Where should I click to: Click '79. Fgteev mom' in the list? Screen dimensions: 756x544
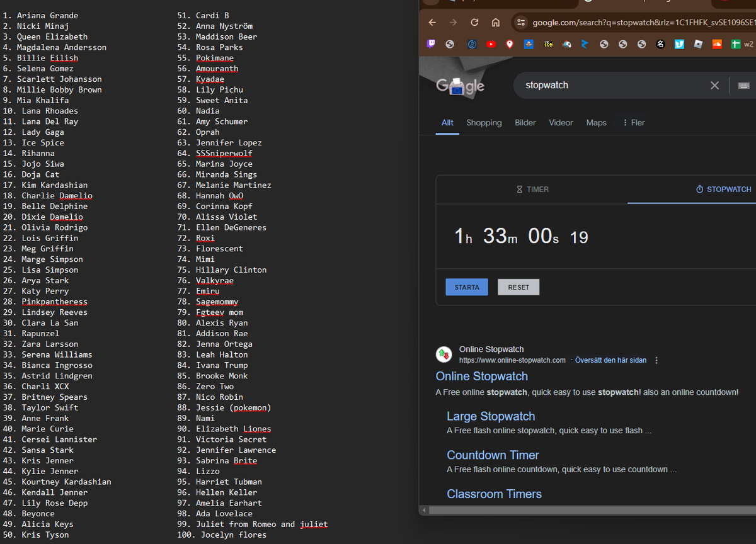(210, 312)
